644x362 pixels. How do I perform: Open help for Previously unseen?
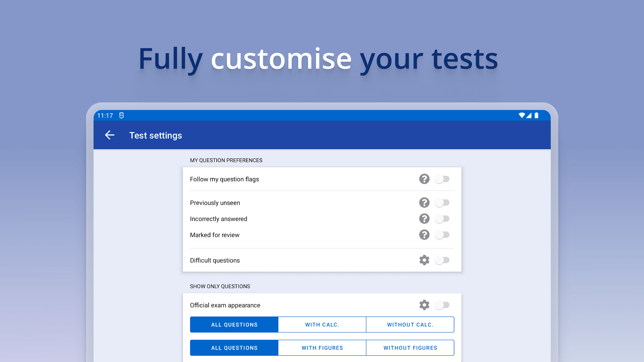pos(424,203)
